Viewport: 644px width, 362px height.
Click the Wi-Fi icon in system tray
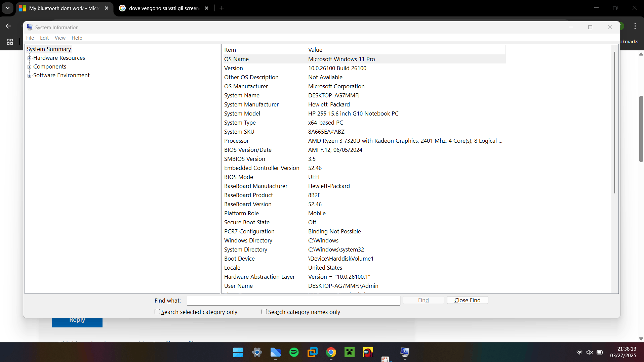(x=580, y=352)
